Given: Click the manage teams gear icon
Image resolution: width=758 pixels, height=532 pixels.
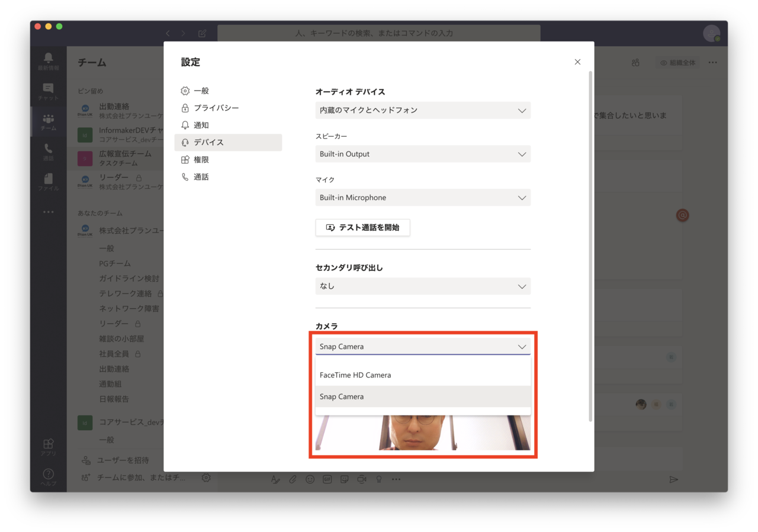Looking at the screenshot, I should tap(206, 478).
